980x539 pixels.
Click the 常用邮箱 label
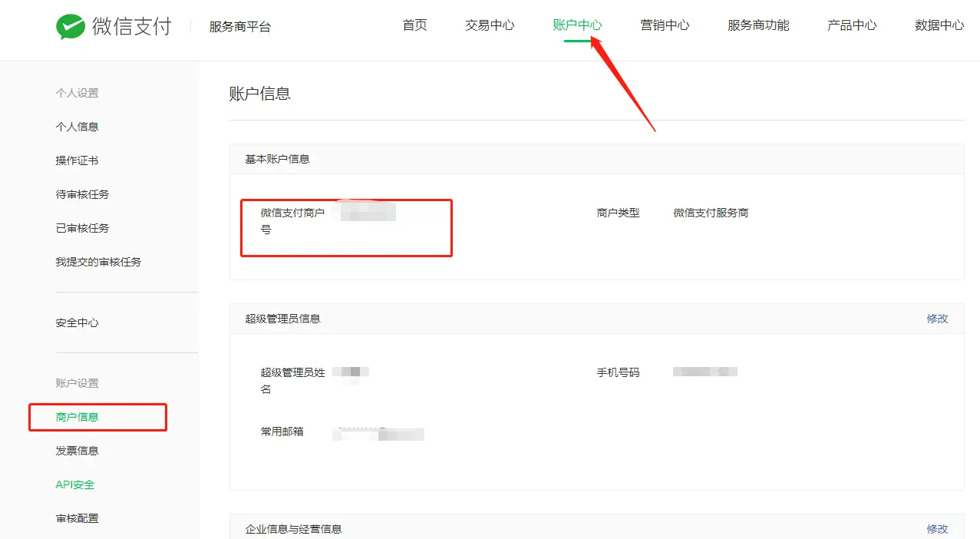tap(282, 432)
